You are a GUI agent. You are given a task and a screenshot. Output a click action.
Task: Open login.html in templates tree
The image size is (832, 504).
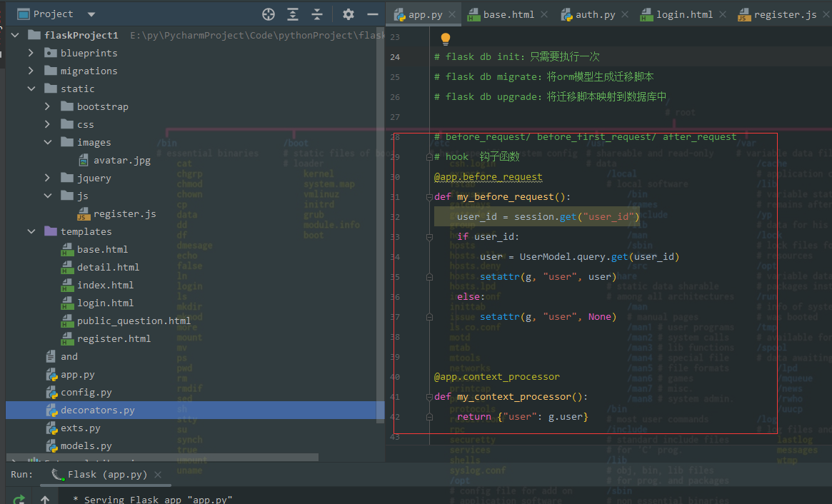[x=105, y=303]
